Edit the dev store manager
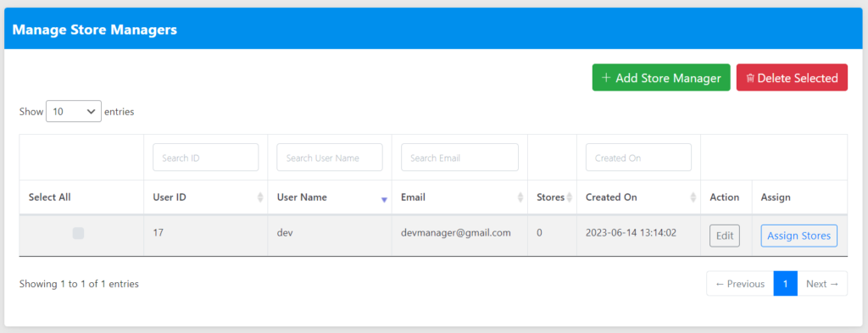The image size is (868, 333). click(725, 236)
